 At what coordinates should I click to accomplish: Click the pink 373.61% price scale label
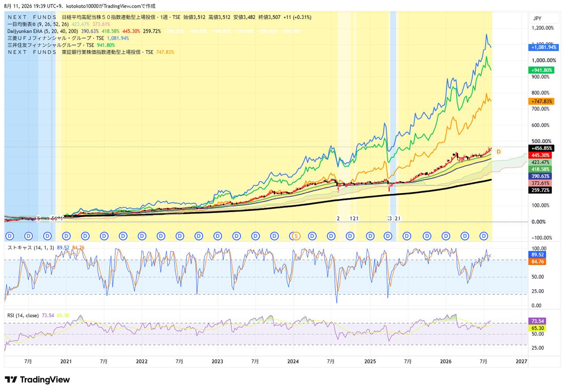click(x=540, y=183)
